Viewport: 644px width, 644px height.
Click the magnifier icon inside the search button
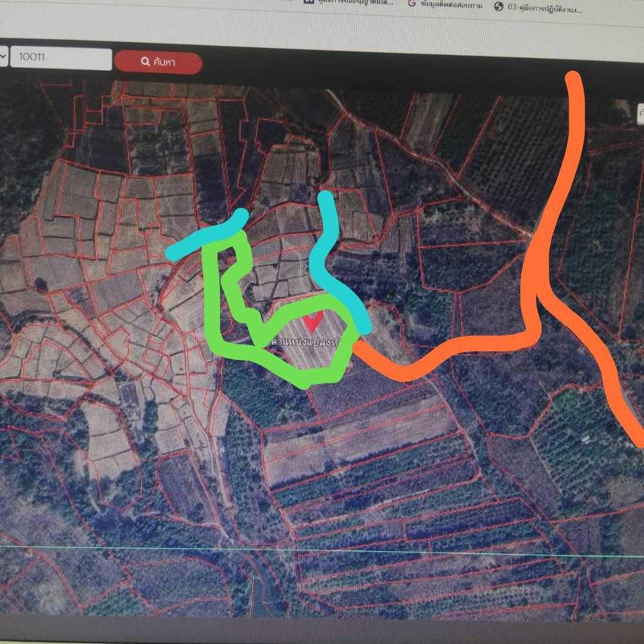click(x=145, y=61)
